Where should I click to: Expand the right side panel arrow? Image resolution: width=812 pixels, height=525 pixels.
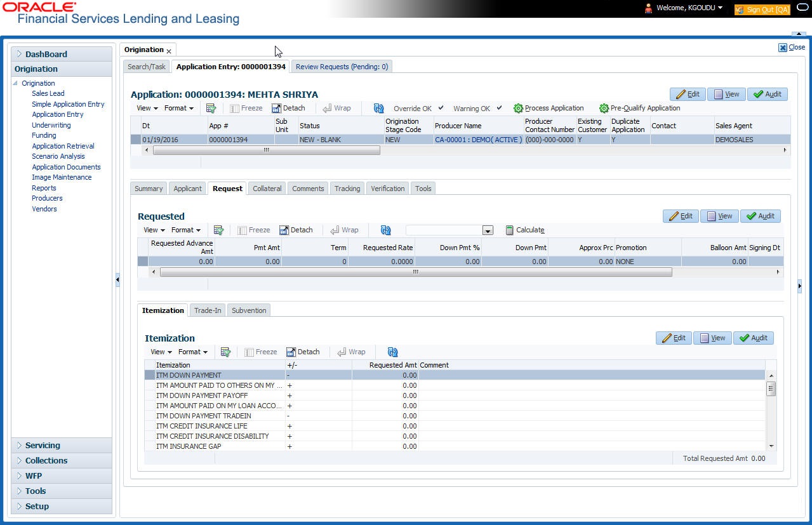click(799, 286)
